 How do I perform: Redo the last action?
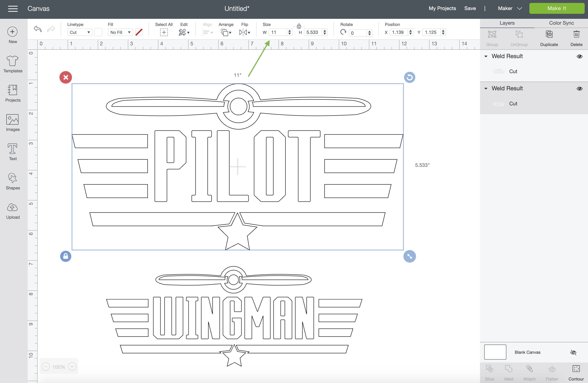[x=51, y=29]
